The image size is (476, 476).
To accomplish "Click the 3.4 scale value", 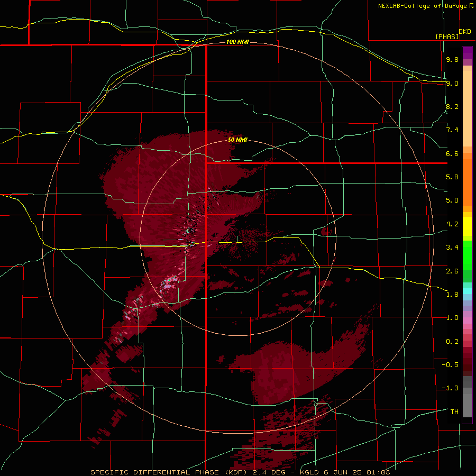I will (452, 248).
